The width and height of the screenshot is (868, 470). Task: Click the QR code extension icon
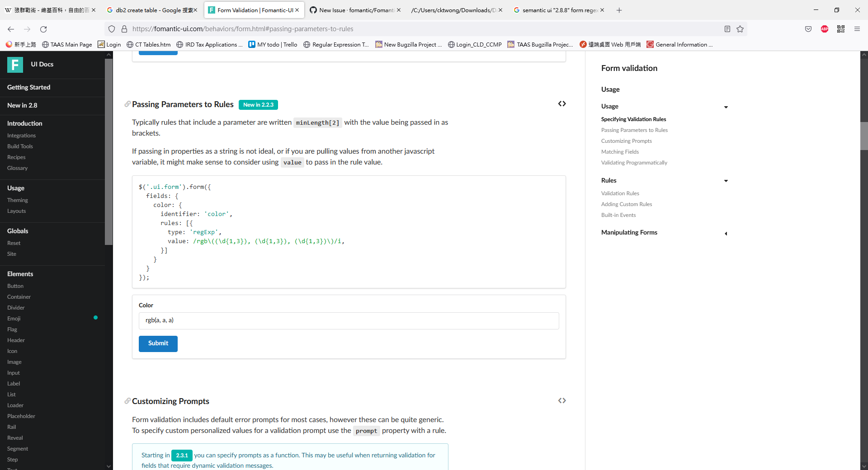pos(840,28)
